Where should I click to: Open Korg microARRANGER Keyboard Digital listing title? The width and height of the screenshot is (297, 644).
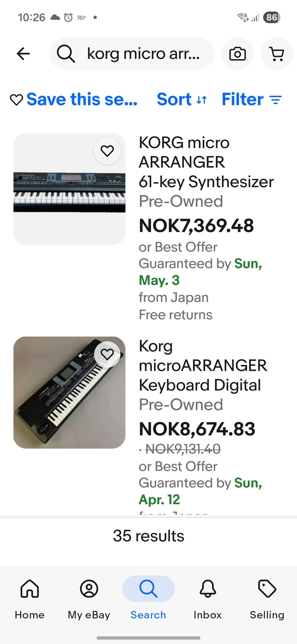[203, 366]
